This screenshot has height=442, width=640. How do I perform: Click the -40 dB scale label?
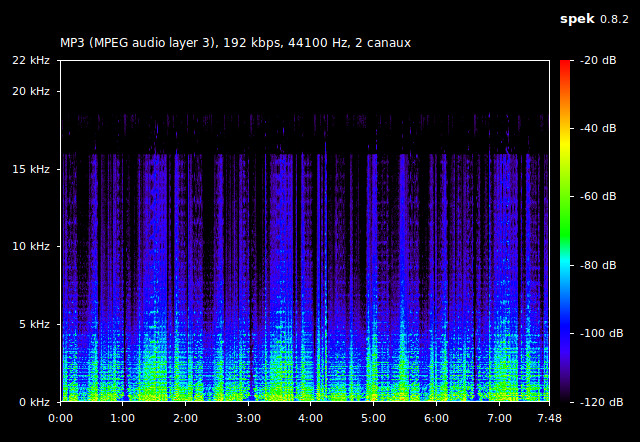[598, 129]
